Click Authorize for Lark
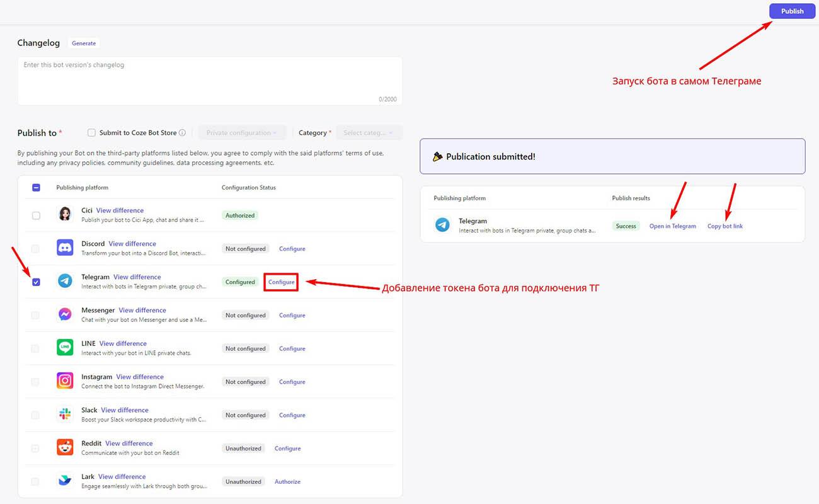 tap(287, 482)
